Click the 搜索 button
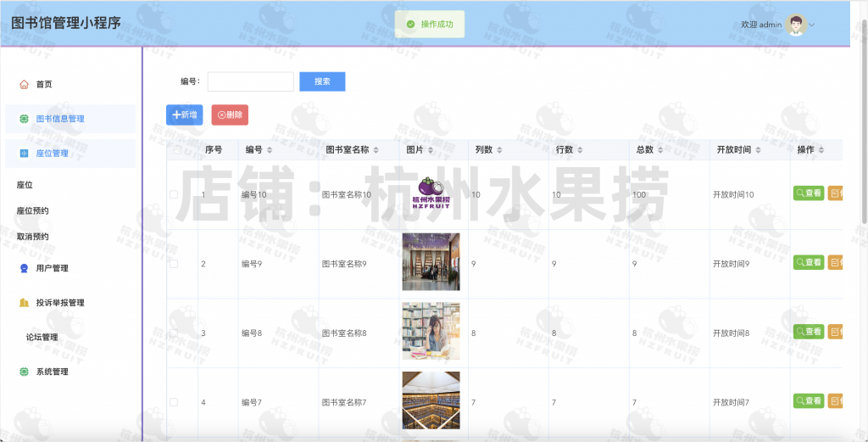 (x=322, y=81)
